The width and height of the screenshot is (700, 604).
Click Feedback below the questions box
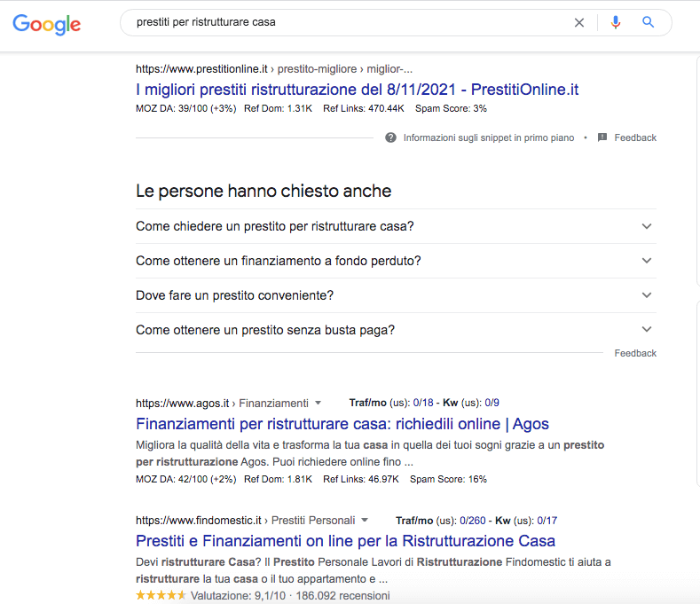click(x=635, y=353)
